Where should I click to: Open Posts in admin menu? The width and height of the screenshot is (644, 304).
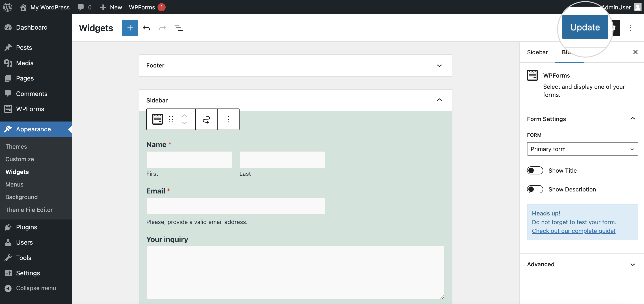36,48
